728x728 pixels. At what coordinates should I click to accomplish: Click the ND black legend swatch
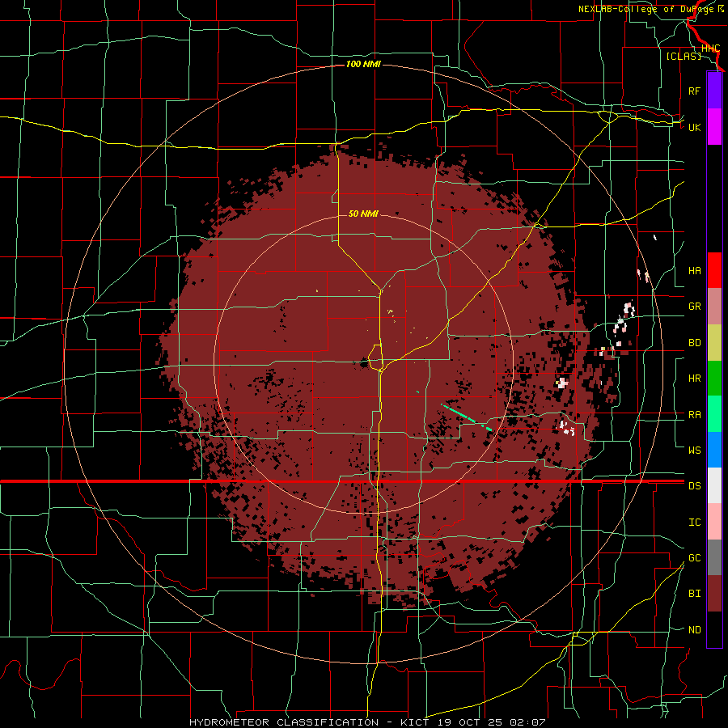click(714, 629)
